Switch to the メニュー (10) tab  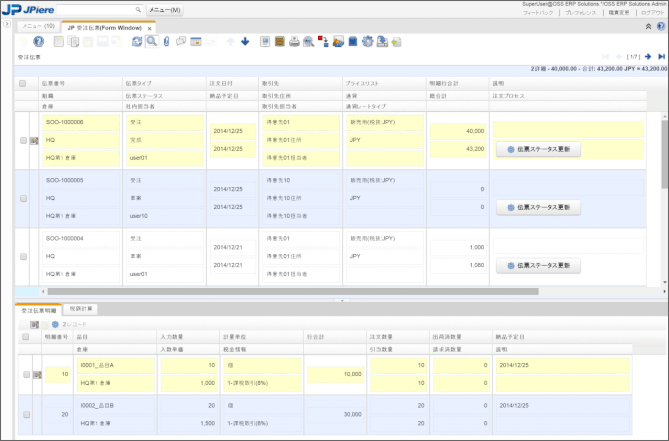click(38, 26)
